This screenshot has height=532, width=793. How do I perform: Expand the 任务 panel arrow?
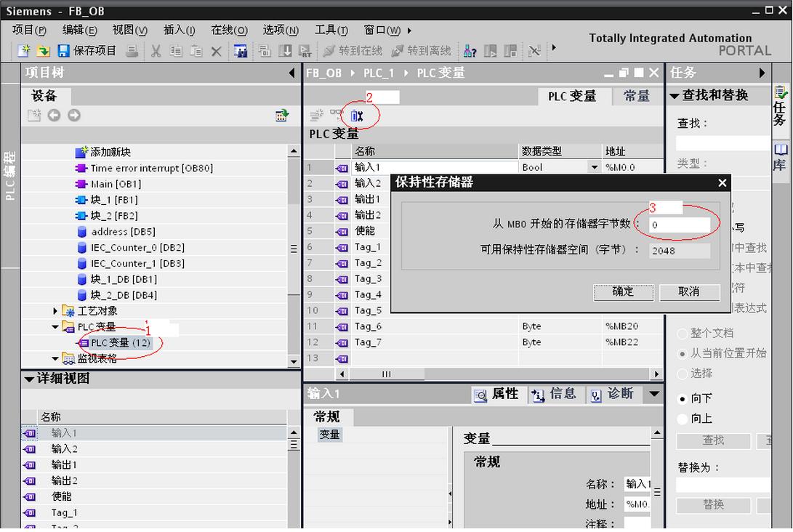click(x=762, y=73)
